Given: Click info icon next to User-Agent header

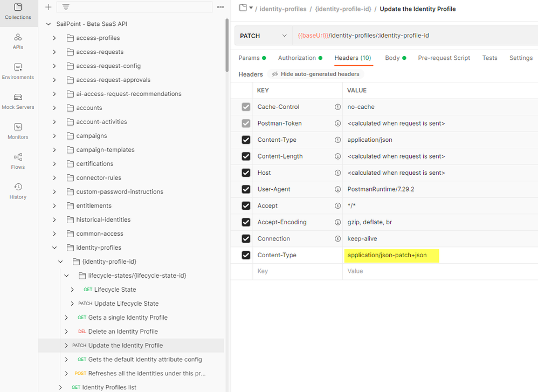Looking at the screenshot, I should click(337, 189).
